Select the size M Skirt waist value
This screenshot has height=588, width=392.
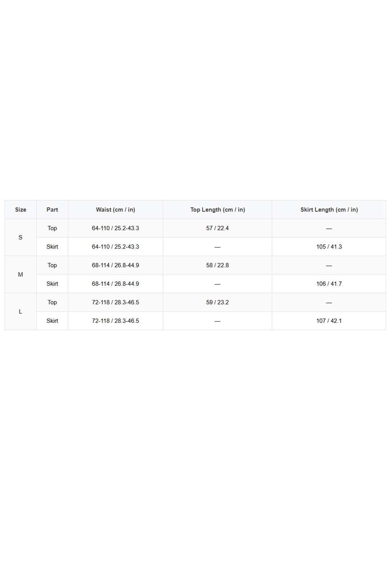115,284
